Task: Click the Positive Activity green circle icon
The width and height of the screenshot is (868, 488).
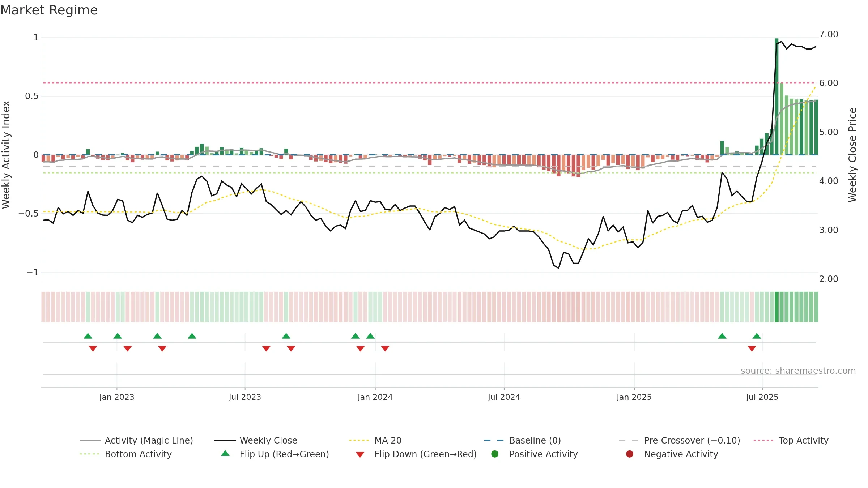Action: pyautogui.click(x=495, y=454)
